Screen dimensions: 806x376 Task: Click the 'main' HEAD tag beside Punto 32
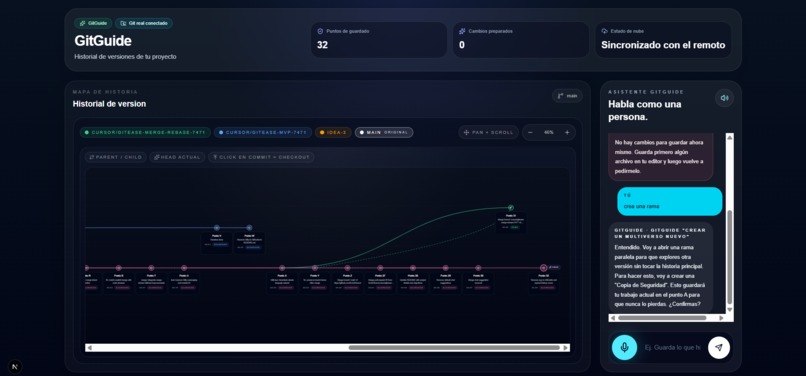554,267
